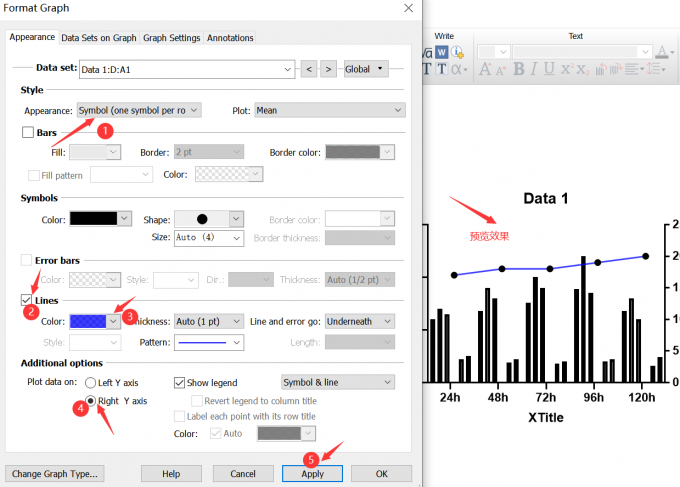The width and height of the screenshot is (680, 487).
Task: Click the font color A icon
Action: tap(662, 51)
